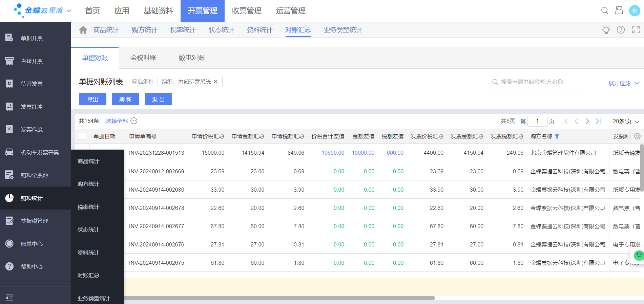Click 销项统计 pie chart icon
This screenshot has width=644, height=304.
point(9,198)
